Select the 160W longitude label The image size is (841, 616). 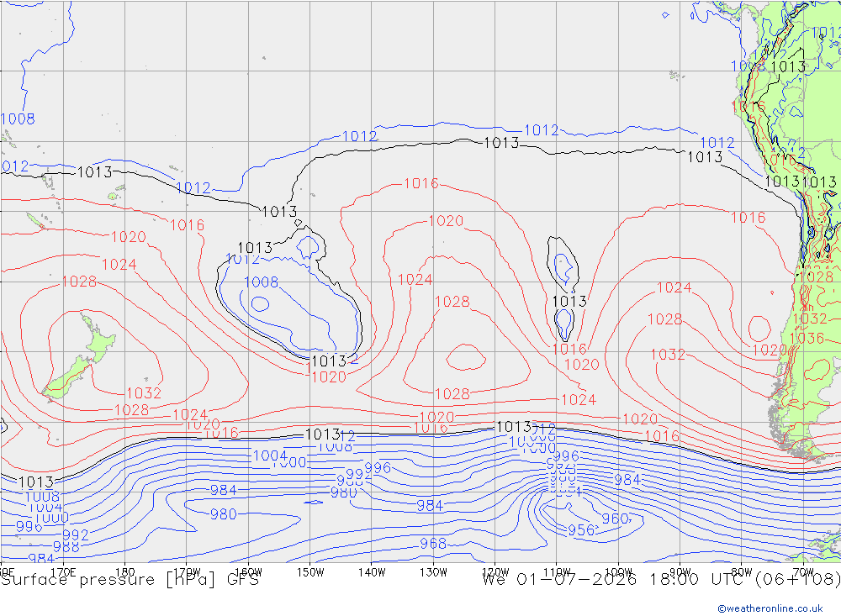(x=248, y=572)
